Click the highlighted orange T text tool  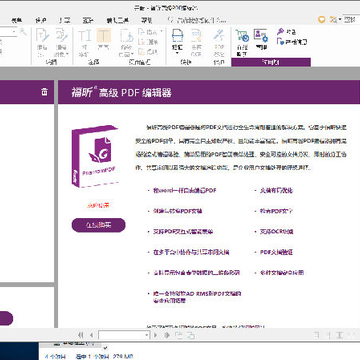[104, 36]
